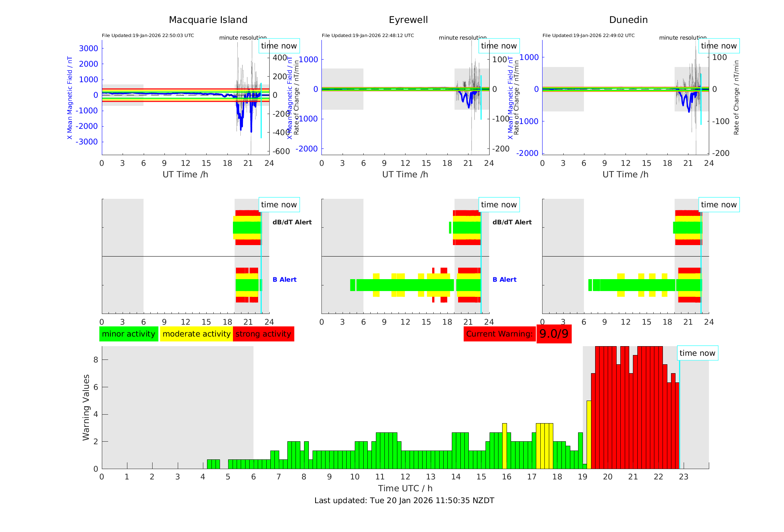Click the green minor activity legend swatch

[x=129, y=334]
